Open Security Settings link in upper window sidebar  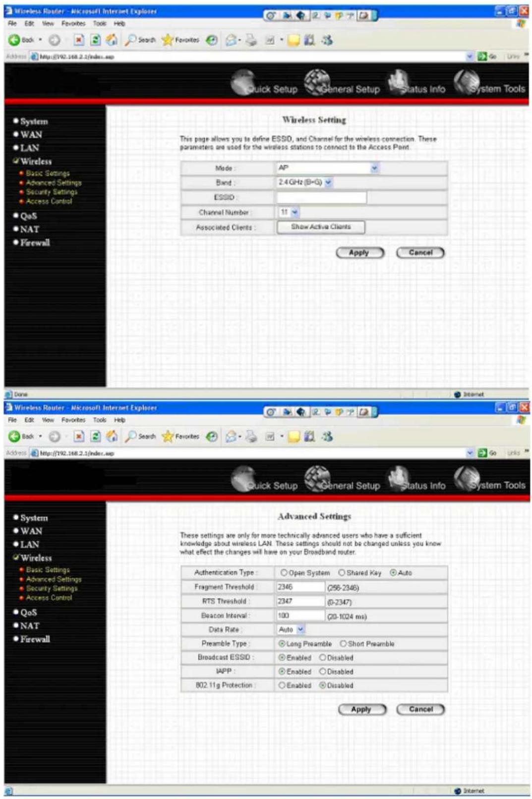(52, 192)
